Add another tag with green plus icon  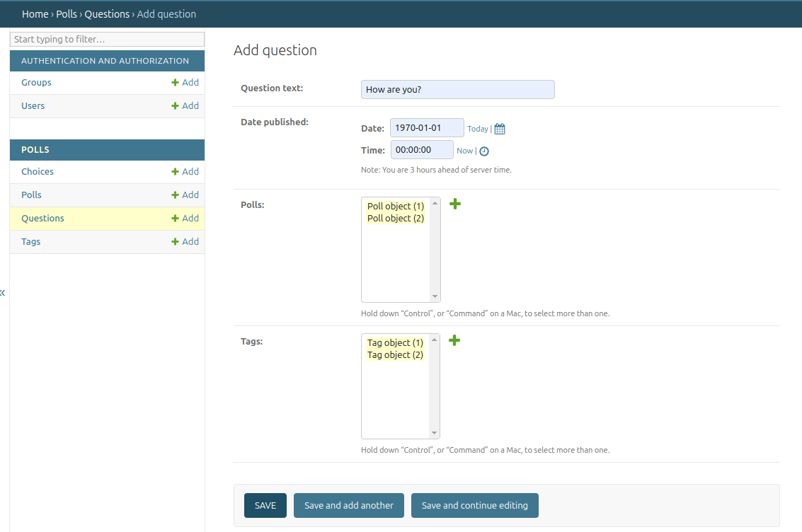click(x=454, y=340)
